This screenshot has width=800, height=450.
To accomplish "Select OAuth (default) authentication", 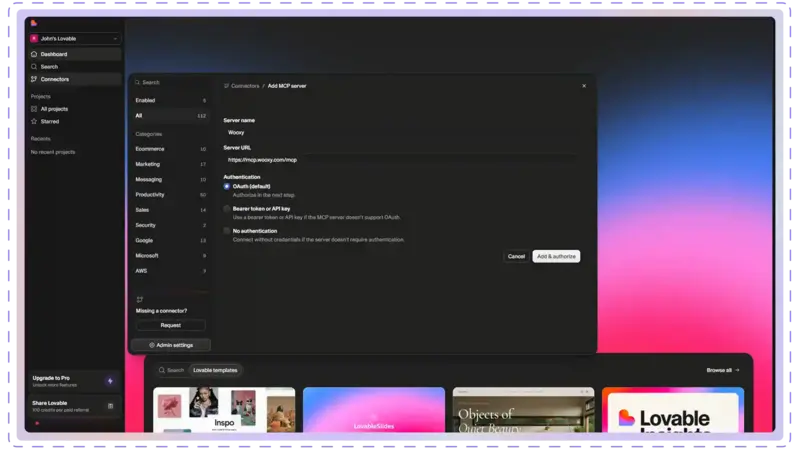I will point(227,187).
